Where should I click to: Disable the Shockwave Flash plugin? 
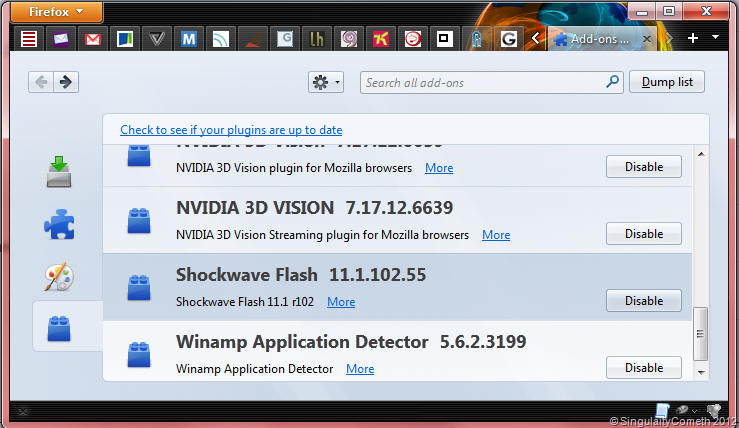pos(644,301)
